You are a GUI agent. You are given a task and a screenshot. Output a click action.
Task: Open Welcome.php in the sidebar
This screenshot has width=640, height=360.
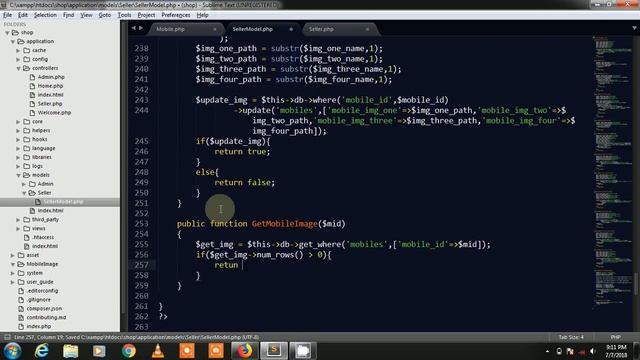[x=54, y=113]
